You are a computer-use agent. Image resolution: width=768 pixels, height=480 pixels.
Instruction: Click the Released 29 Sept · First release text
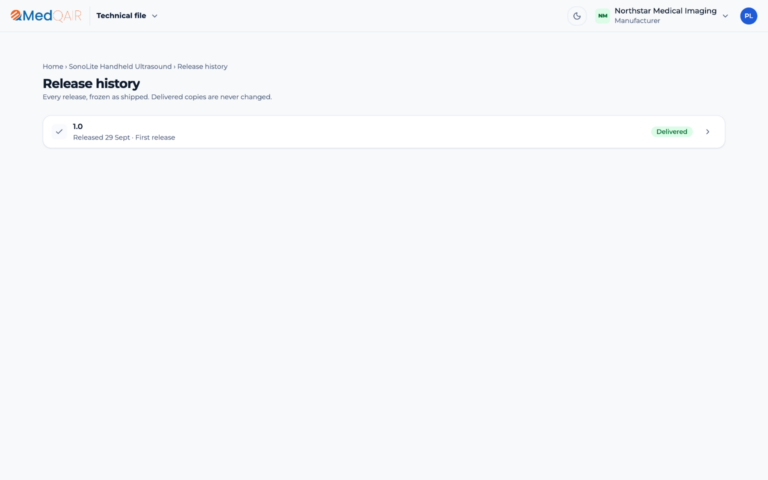tap(124, 138)
